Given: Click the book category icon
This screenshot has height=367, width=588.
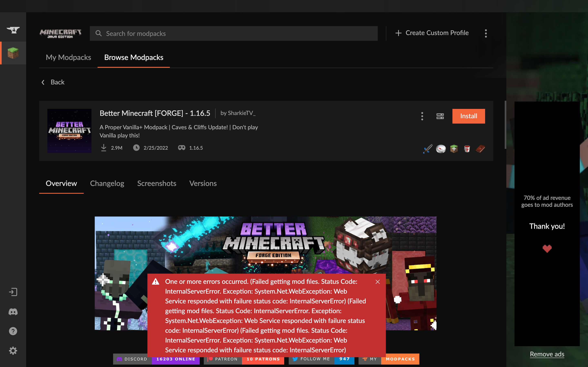Looking at the screenshot, I should (x=480, y=149).
